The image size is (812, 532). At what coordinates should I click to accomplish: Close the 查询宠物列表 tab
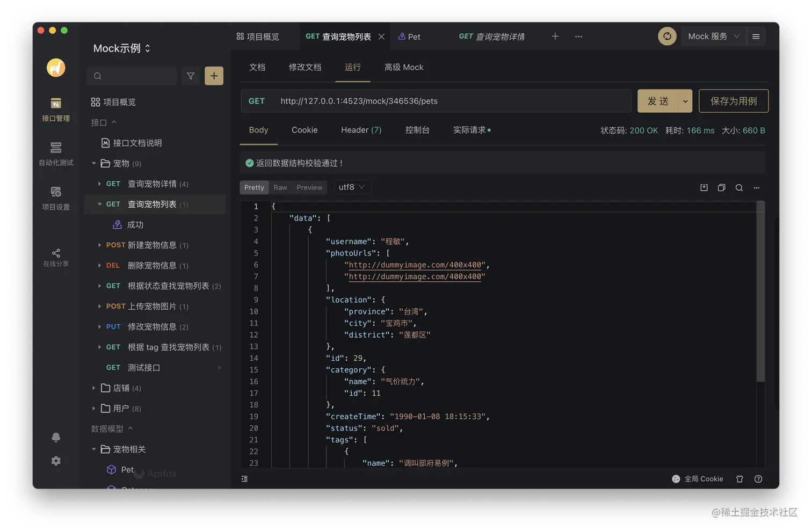point(381,37)
